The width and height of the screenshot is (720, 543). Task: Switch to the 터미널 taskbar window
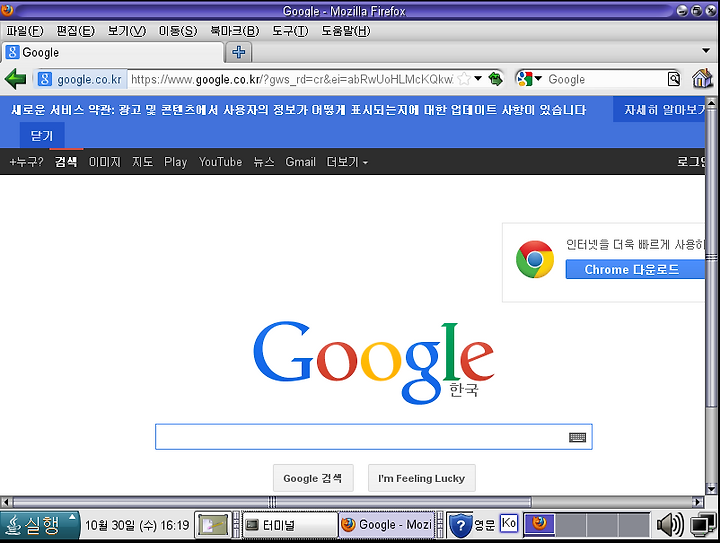290,525
